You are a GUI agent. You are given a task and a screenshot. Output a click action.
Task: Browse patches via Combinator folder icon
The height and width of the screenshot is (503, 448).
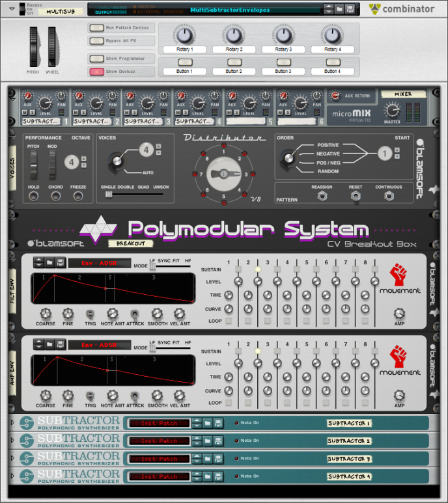pos(340,10)
